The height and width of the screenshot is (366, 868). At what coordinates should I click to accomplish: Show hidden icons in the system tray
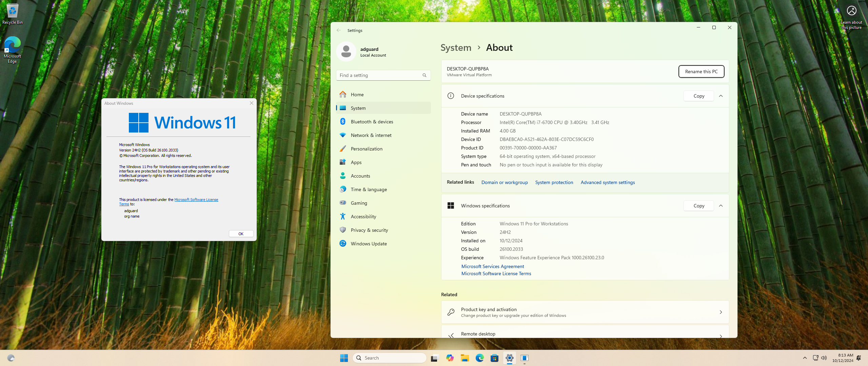(805, 358)
